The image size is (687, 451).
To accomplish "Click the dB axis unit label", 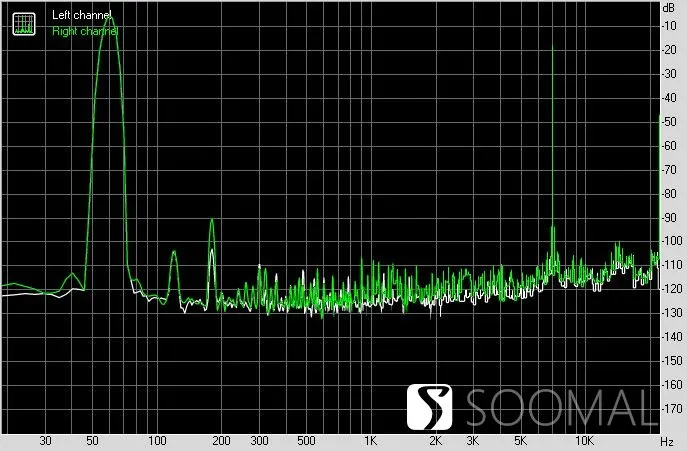I will [669, 7].
